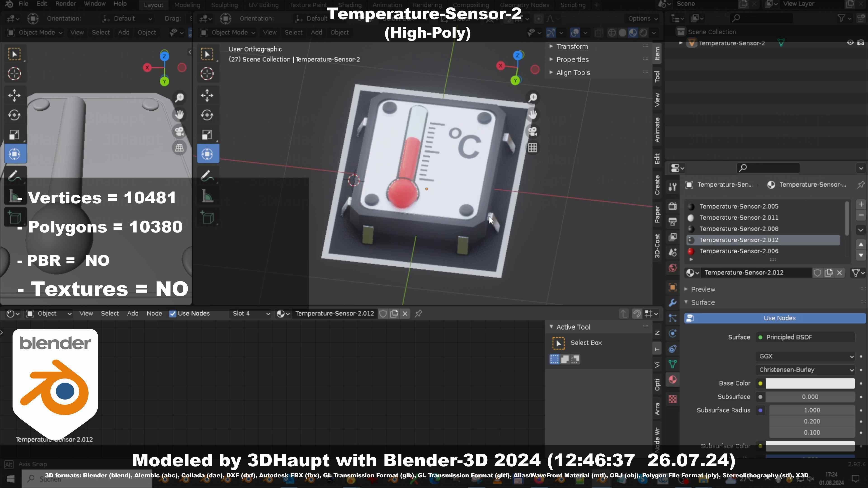Click the Base Color swatch
Viewport: 868px width, 488px height.
click(x=810, y=383)
